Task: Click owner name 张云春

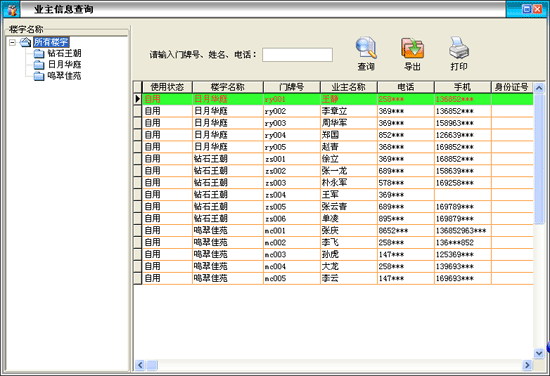Action: coord(334,207)
